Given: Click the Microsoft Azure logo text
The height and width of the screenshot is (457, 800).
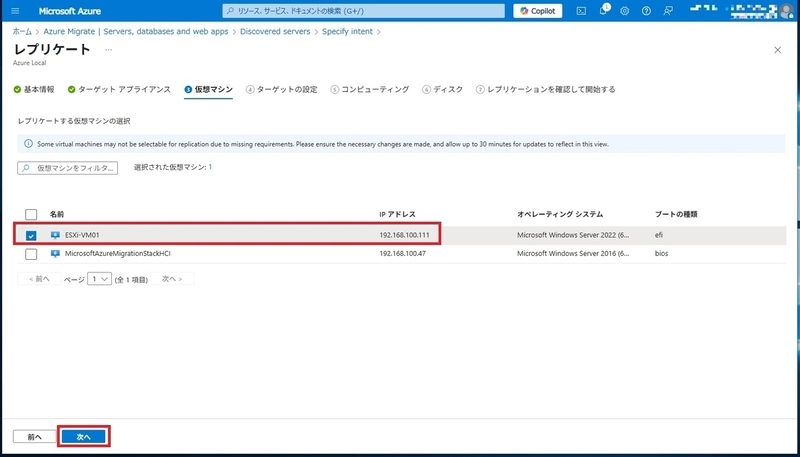Looking at the screenshot, I should pos(69,11).
